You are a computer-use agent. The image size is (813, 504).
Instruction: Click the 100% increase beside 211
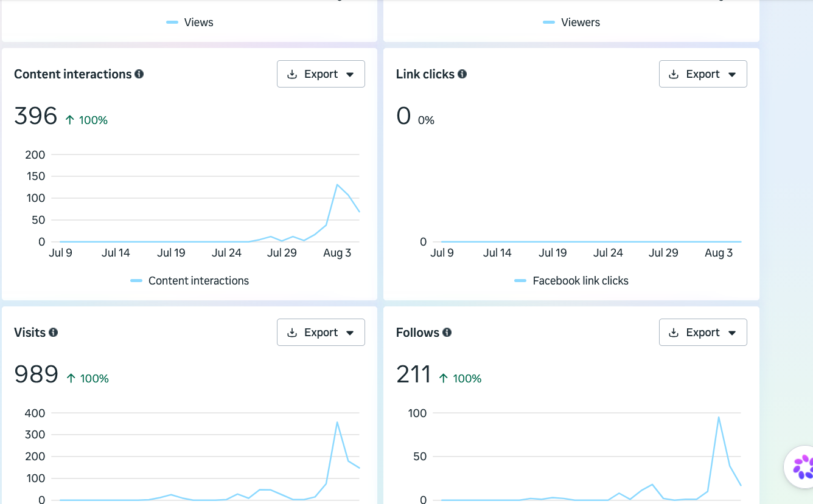pos(460,379)
